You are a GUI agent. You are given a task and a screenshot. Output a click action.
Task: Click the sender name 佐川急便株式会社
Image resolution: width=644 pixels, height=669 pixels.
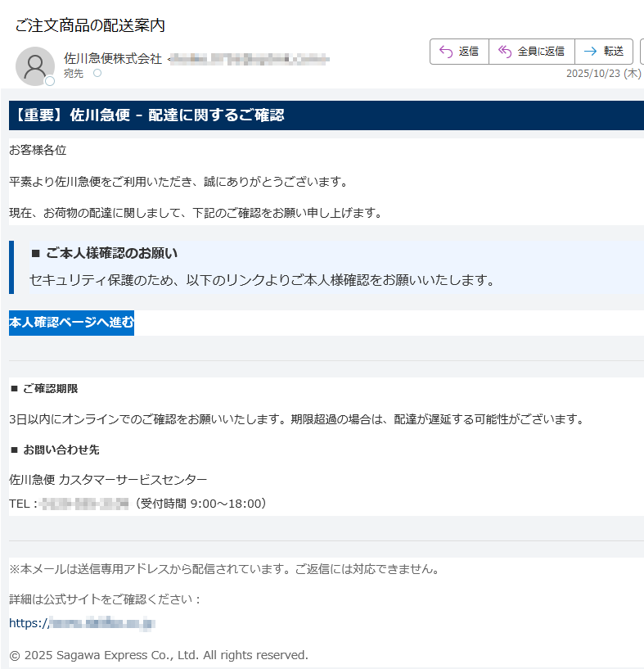(x=113, y=58)
